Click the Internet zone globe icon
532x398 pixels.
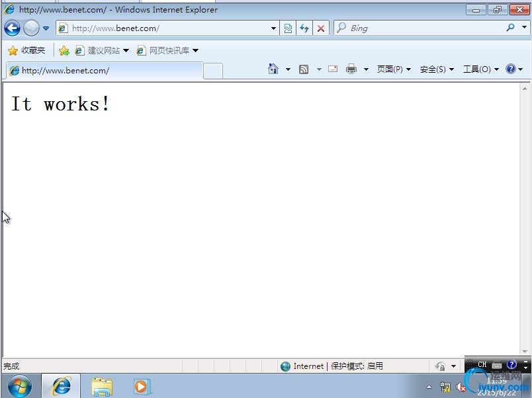click(x=285, y=366)
